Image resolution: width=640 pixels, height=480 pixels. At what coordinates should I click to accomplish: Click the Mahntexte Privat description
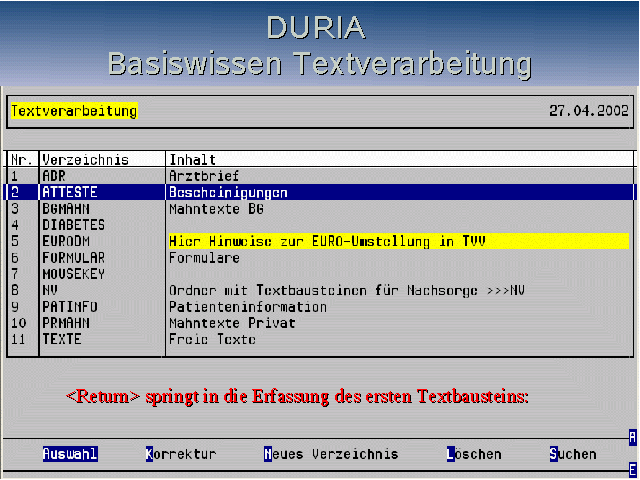click(x=232, y=323)
